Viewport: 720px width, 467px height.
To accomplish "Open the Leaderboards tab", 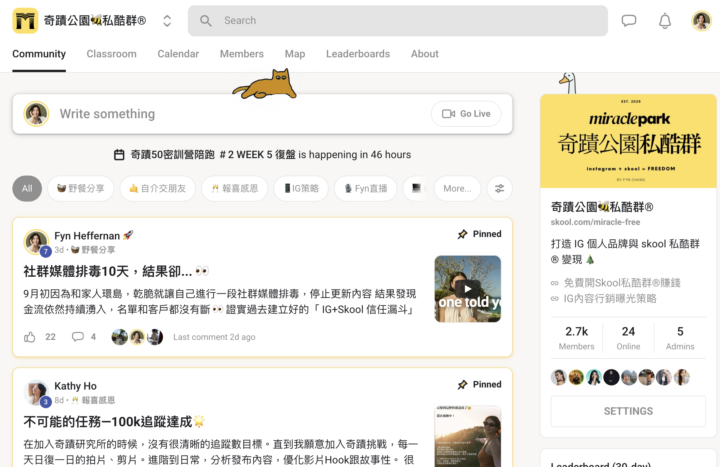I will [358, 54].
